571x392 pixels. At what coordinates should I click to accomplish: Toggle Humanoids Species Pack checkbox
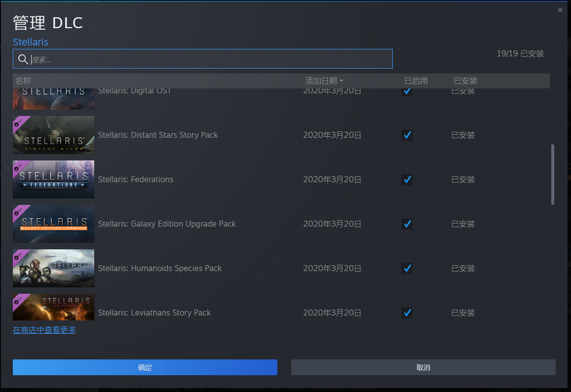click(x=407, y=269)
